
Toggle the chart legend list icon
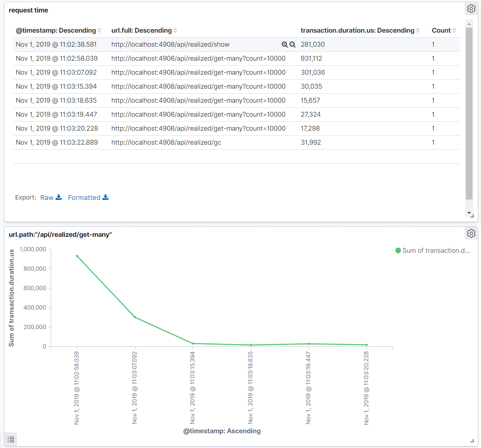11,439
